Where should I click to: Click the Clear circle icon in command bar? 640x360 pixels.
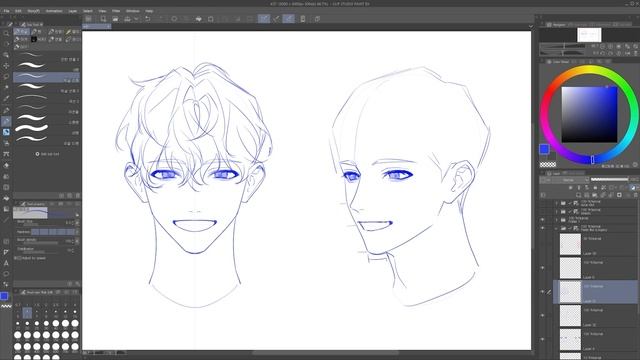[174, 19]
